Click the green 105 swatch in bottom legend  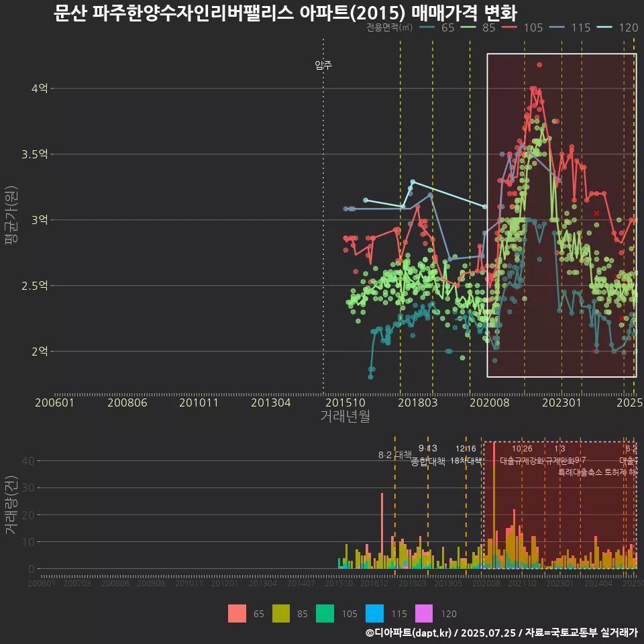[x=325, y=614]
